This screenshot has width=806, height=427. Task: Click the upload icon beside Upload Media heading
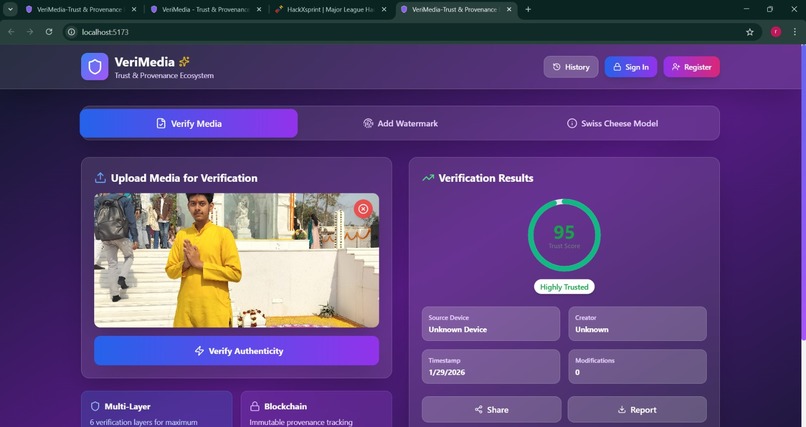(x=100, y=178)
